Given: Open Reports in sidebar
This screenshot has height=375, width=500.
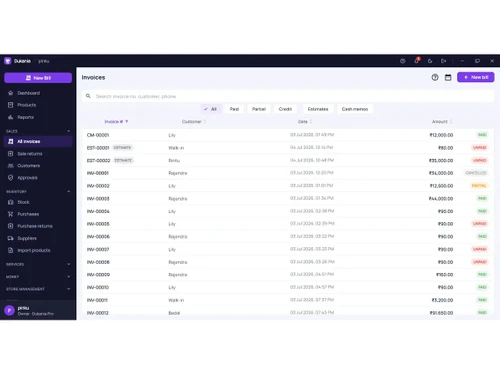Looking at the screenshot, I should click(x=38, y=117).
